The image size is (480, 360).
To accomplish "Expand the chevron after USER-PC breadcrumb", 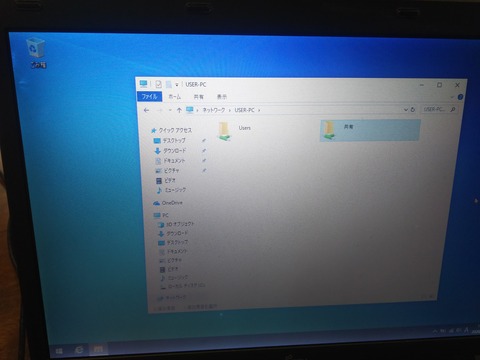I will click(259, 110).
